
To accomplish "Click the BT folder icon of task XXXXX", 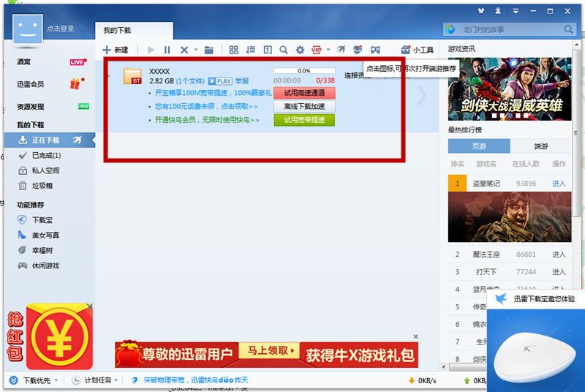I will (132, 76).
